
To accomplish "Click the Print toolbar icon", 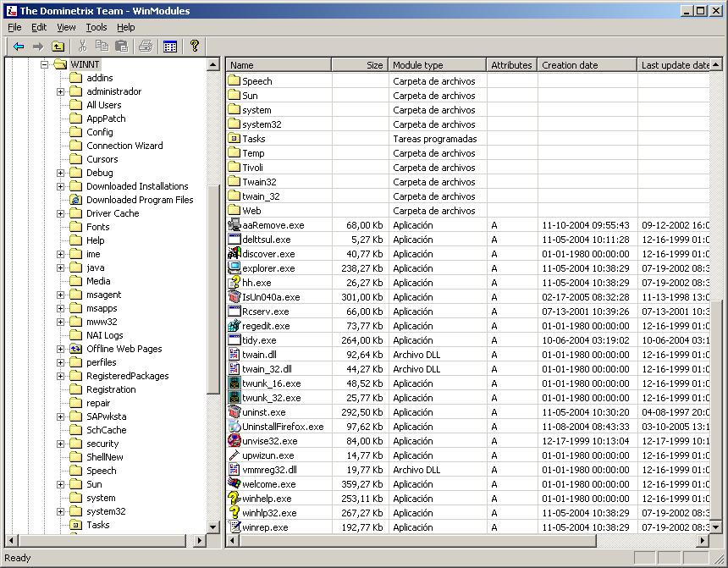I will (146, 46).
